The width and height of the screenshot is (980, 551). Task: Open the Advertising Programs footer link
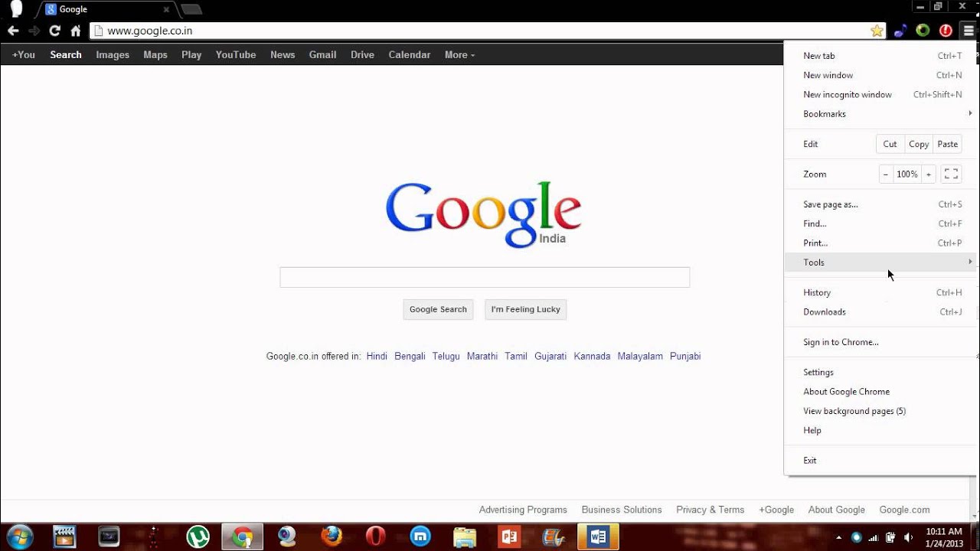point(523,510)
